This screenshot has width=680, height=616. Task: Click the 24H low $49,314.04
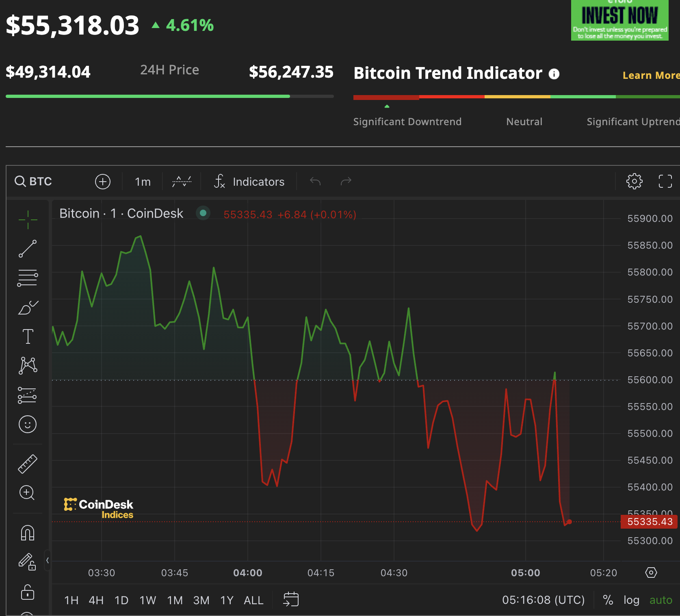click(48, 72)
